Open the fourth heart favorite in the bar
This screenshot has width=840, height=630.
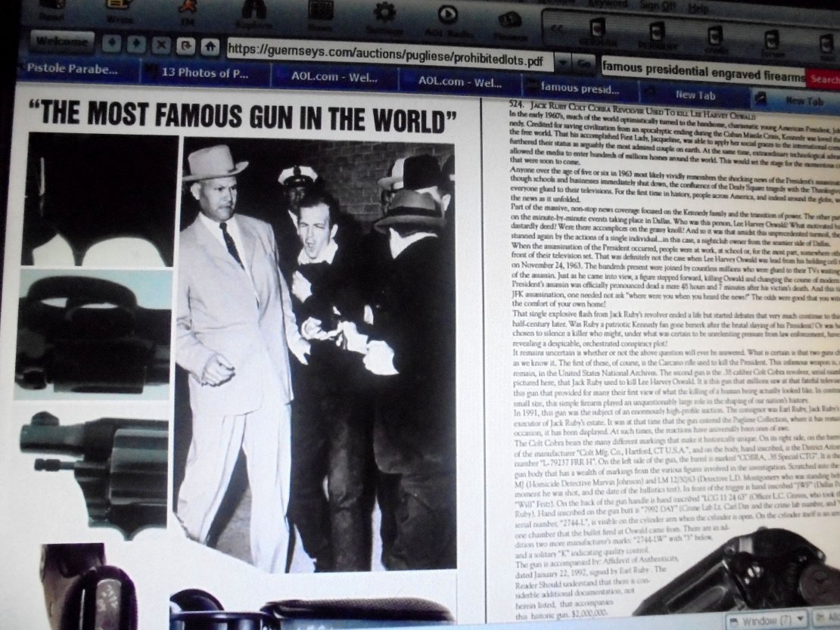770,43
